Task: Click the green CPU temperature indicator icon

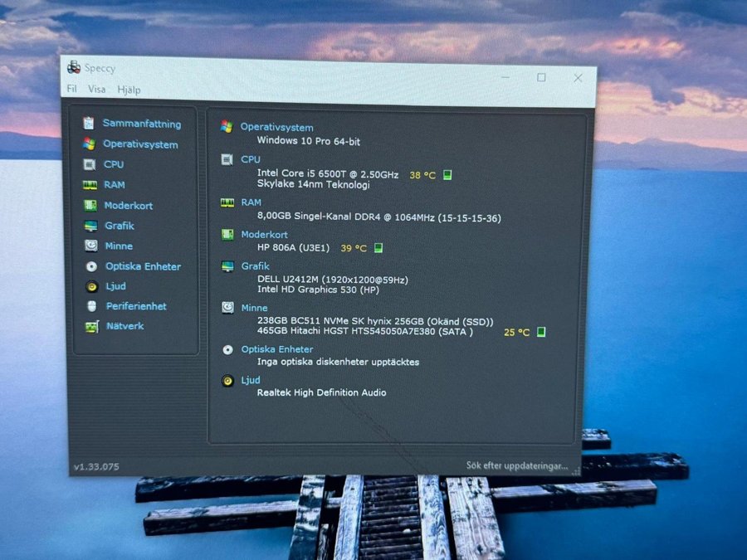Action: pyautogui.click(x=447, y=175)
